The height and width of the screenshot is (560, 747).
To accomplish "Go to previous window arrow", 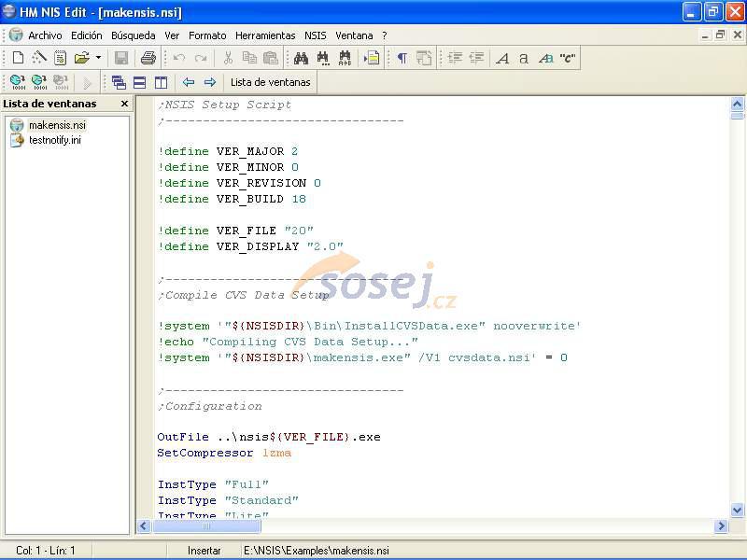I will (189, 82).
